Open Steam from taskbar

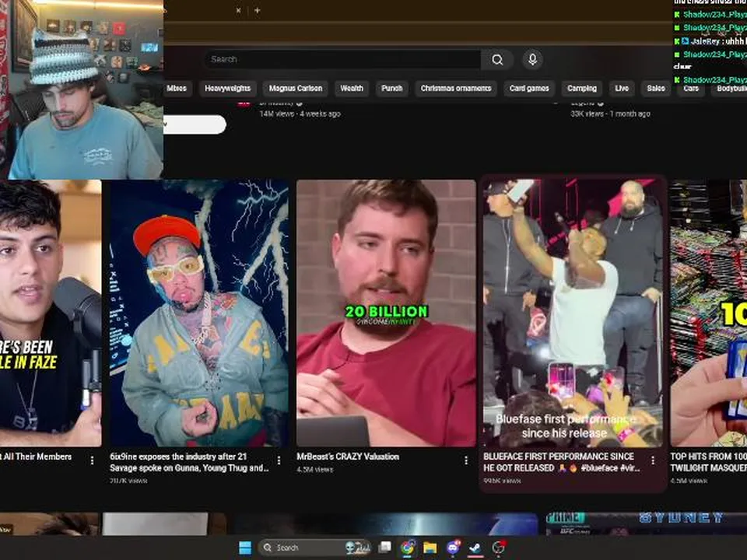click(475, 548)
